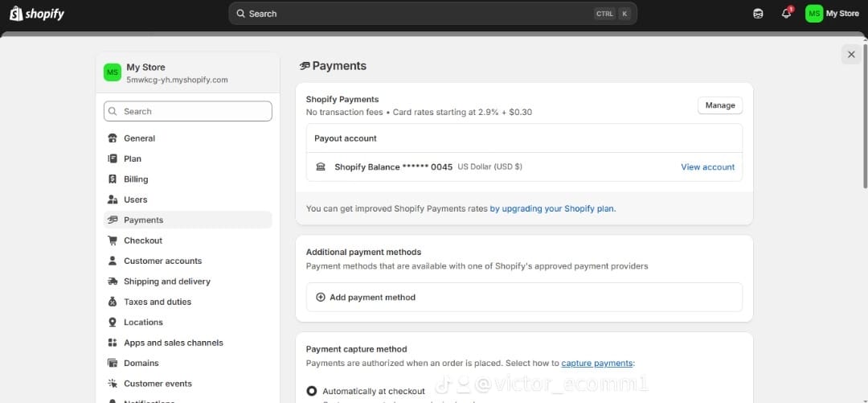
Task: Click the Apps and sales channels grid icon
Action: click(113, 343)
